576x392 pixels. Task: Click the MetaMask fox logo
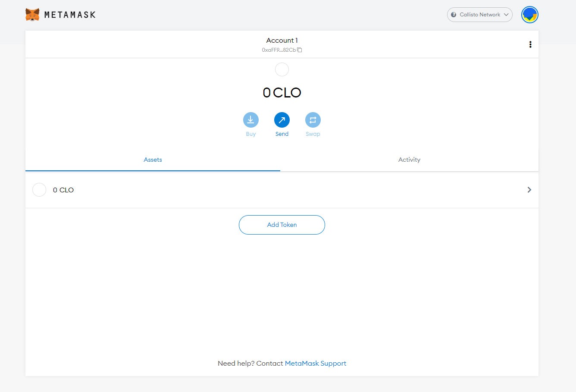[32, 15]
